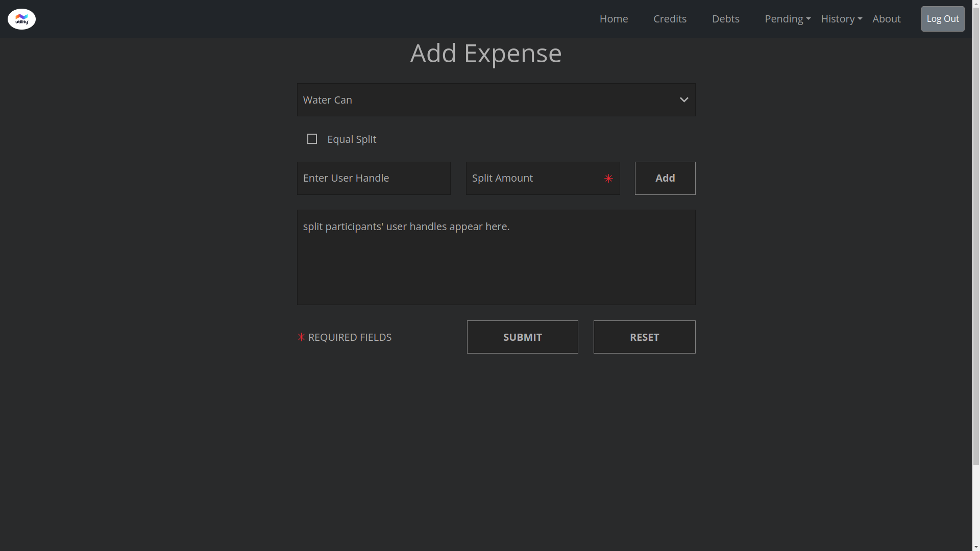The image size is (980, 551).
Task: Click the red asterisk in Split Amount field
Action: click(608, 179)
